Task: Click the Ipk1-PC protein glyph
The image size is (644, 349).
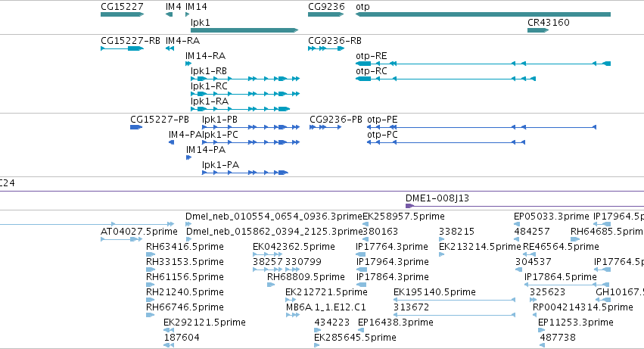Action: click(x=251, y=142)
